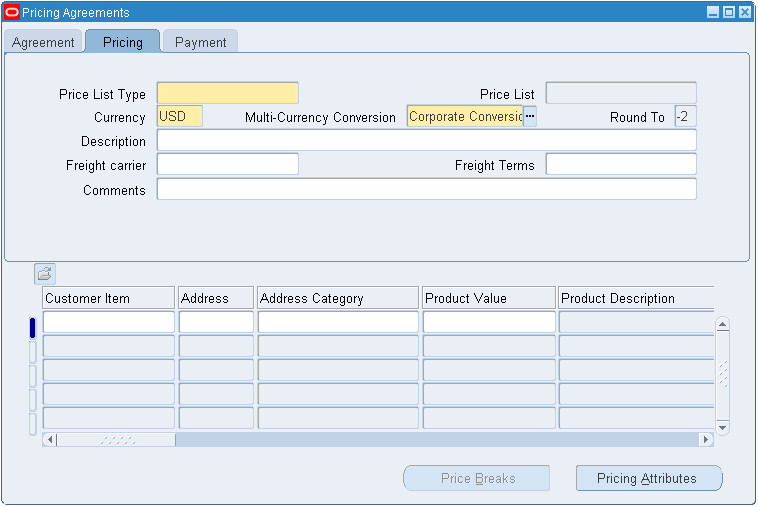Viewport: 758px width, 507px height.
Task: Click vertical scrollbar down arrow
Action: (x=722, y=425)
